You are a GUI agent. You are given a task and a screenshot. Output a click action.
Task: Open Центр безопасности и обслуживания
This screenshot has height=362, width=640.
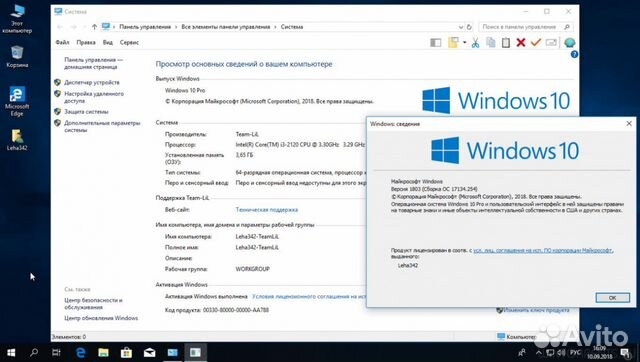(x=93, y=304)
